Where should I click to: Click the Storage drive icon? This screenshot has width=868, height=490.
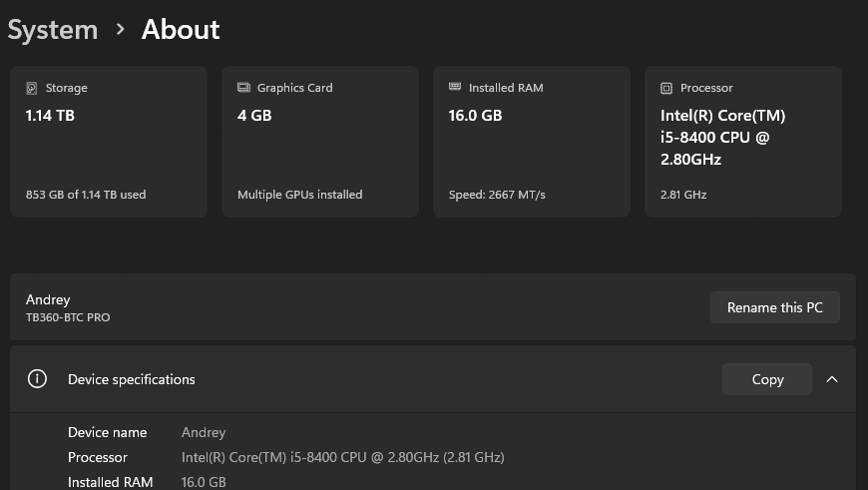click(32, 88)
